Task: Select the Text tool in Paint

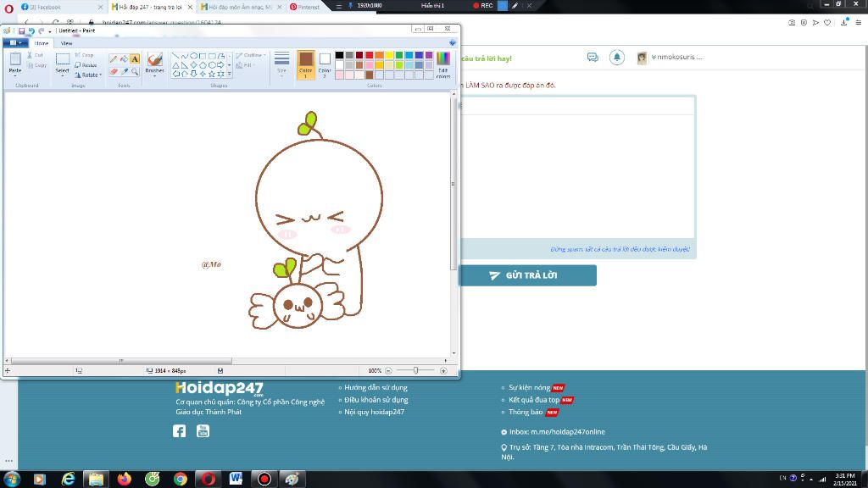Action: (x=135, y=58)
